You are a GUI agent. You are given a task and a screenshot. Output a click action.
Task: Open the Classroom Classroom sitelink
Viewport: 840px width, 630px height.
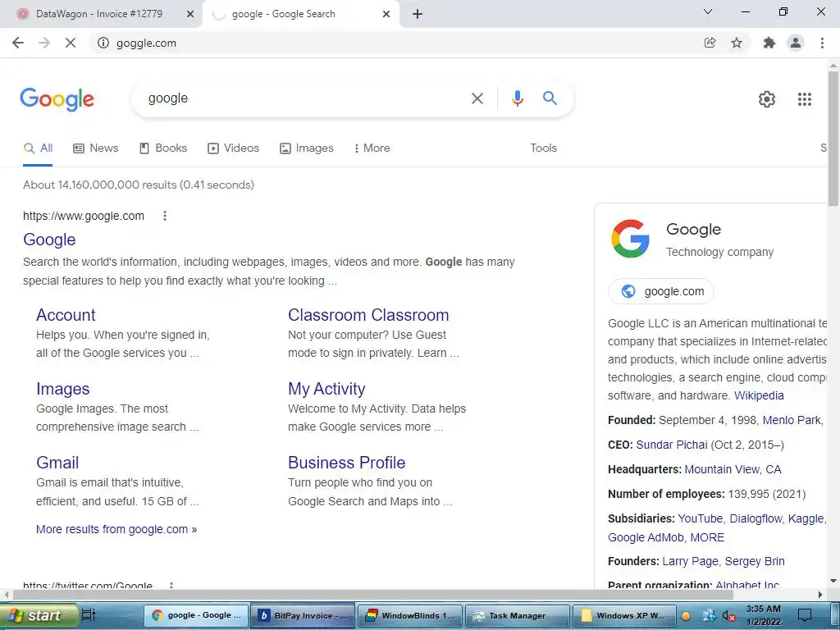tap(368, 315)
